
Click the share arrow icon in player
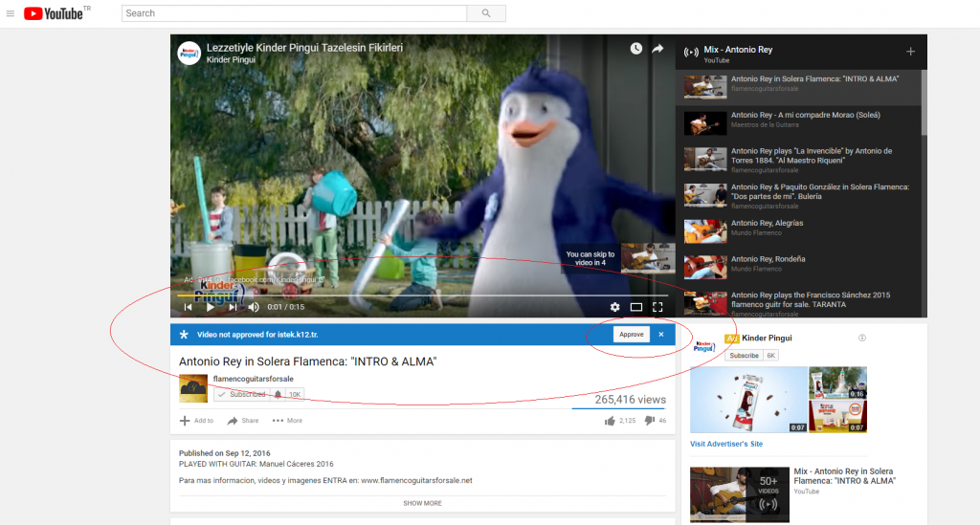[657, 49]
